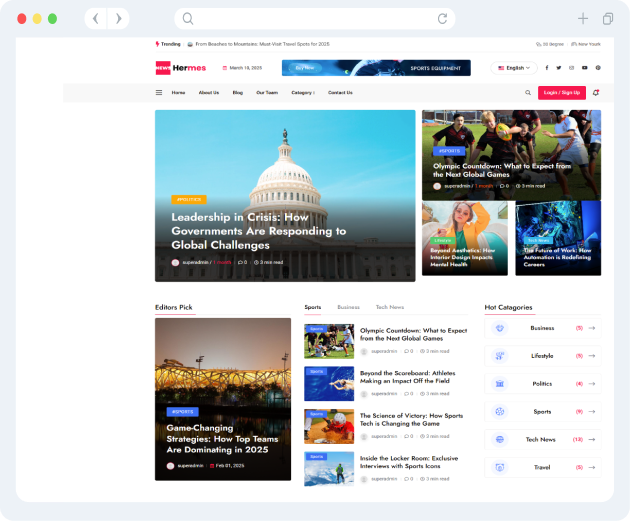Screen dimensions: 630x521
Task: Open Game-Changing Strategies editors pick article
Action: click(222, 439)
